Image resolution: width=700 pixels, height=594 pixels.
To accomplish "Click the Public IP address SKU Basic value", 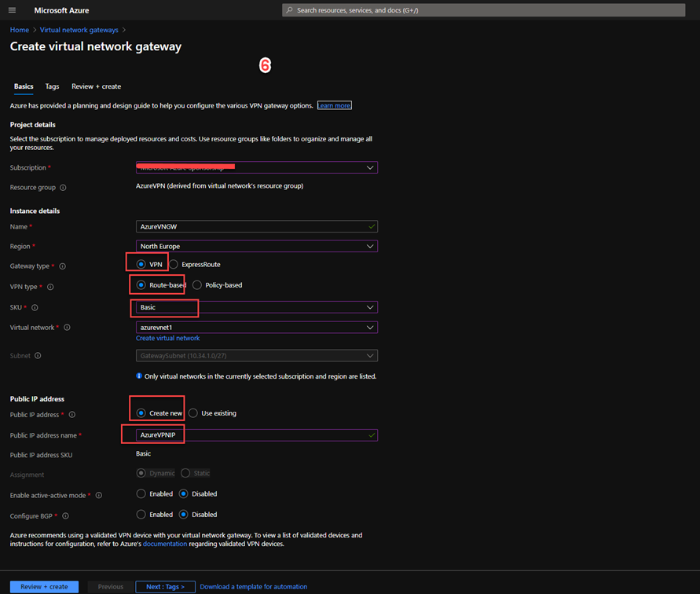I will click(143, 453).
